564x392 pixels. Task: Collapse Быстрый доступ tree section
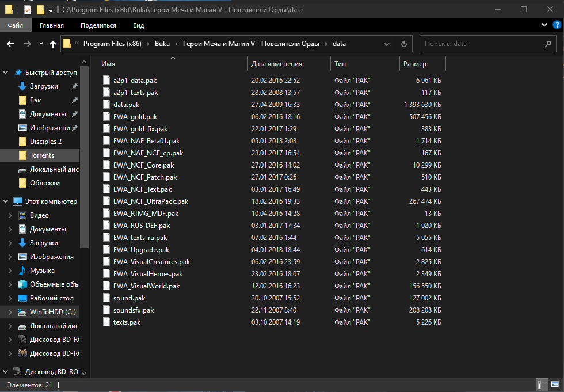[x=5, y=73]
